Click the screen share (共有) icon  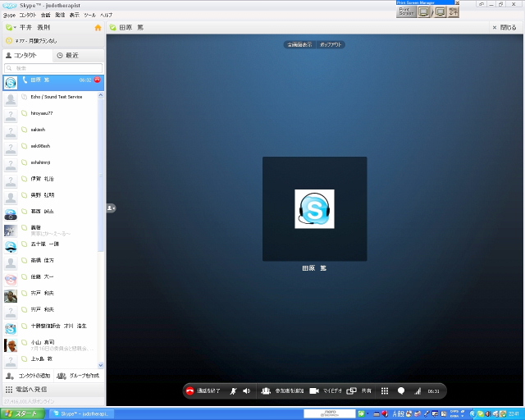tap(351, 391)
